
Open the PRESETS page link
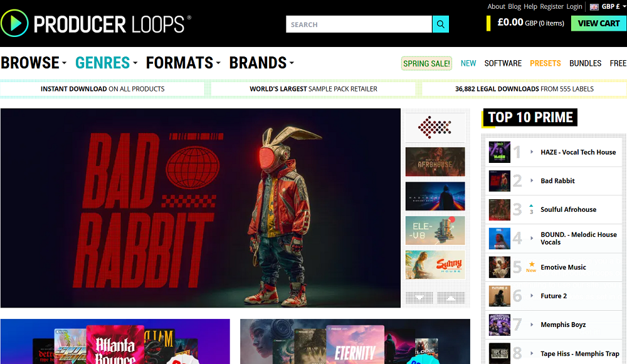point(545,63)
